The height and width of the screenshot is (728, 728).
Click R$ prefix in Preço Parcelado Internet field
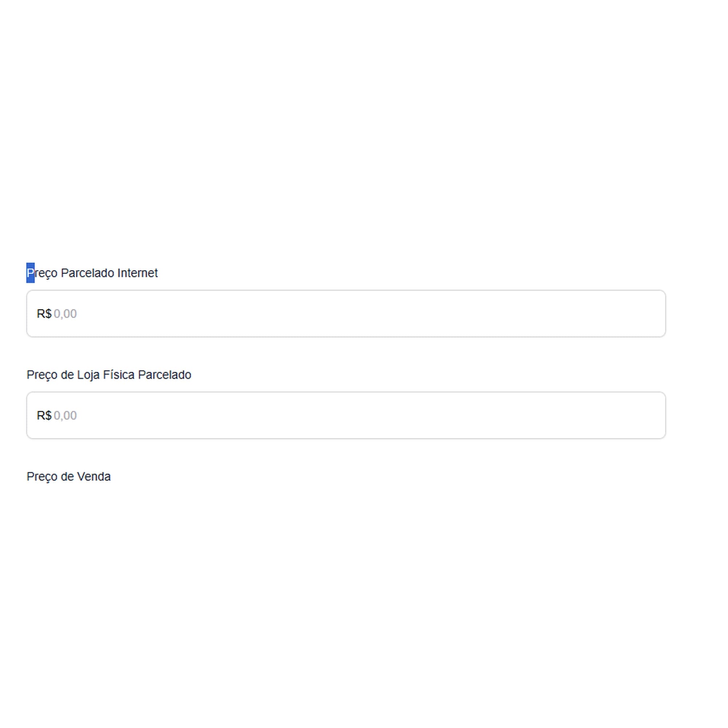click(x=44, y=313)
